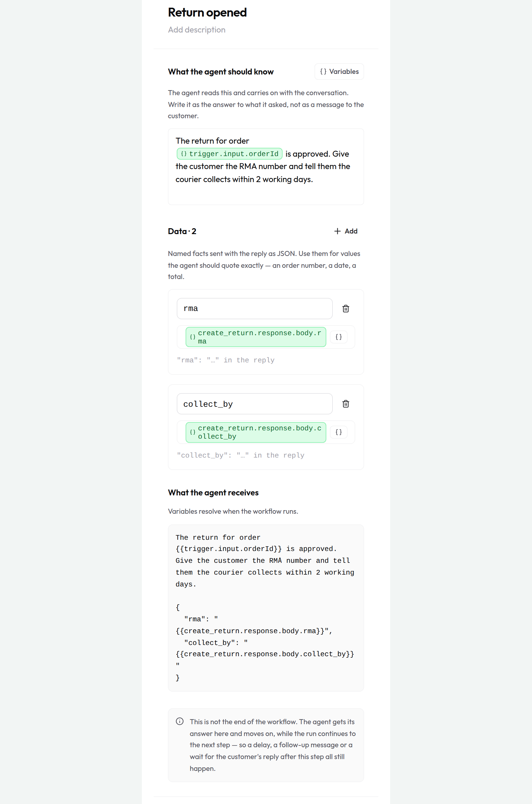The width and height of the screenshot is (532, 804).
Task: Click the braces icon in Variables button
Action: point(323,72)
